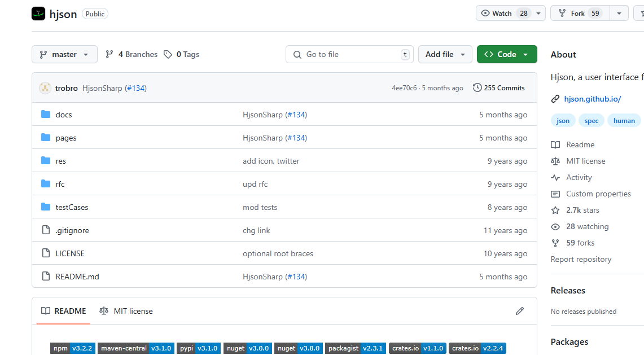
Task: Open the Watch notifications dropdown
Action: 511,13
